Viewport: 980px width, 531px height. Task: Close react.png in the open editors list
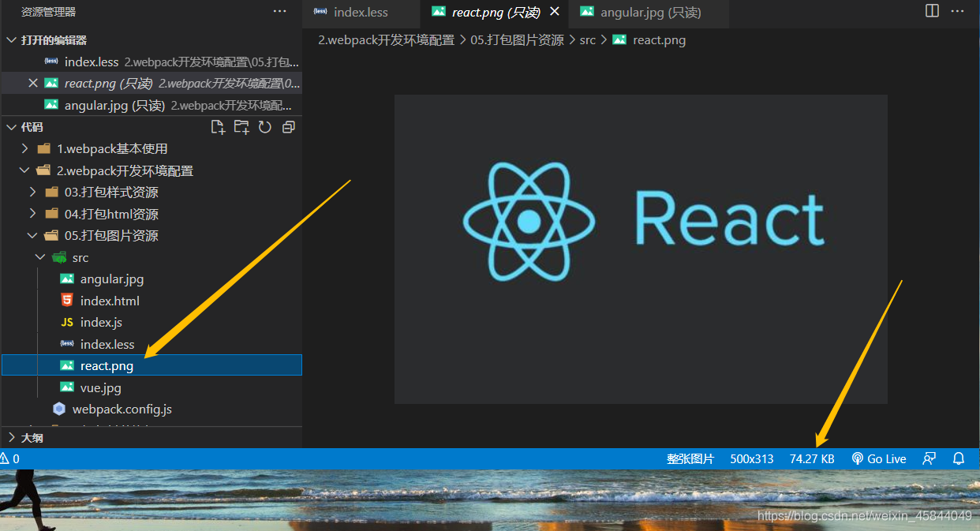pyautogui.click(x=32, y=83)
